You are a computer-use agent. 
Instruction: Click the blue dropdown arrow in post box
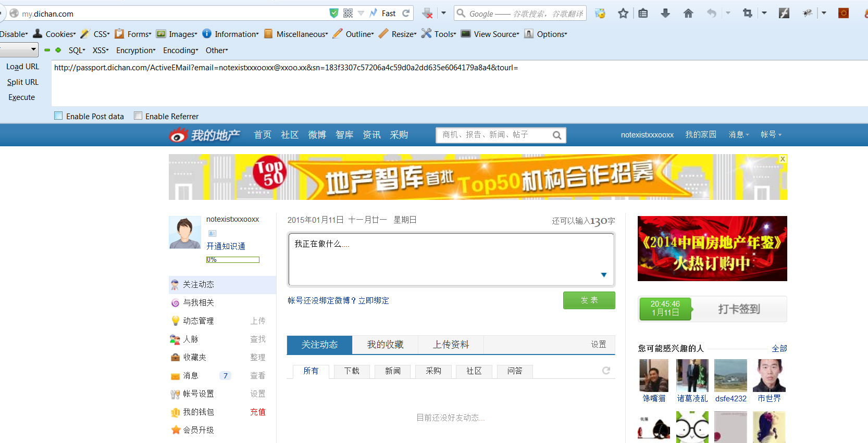pyautogui.click(x=604, y=275)
